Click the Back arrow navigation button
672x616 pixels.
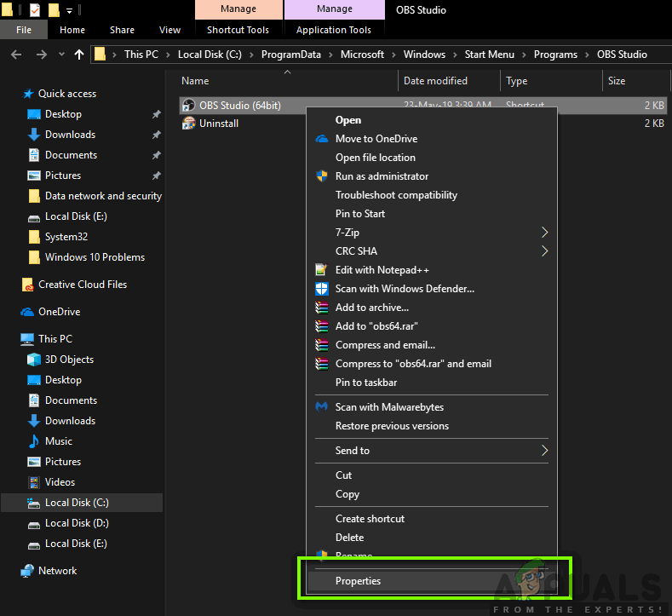point(16,55)
